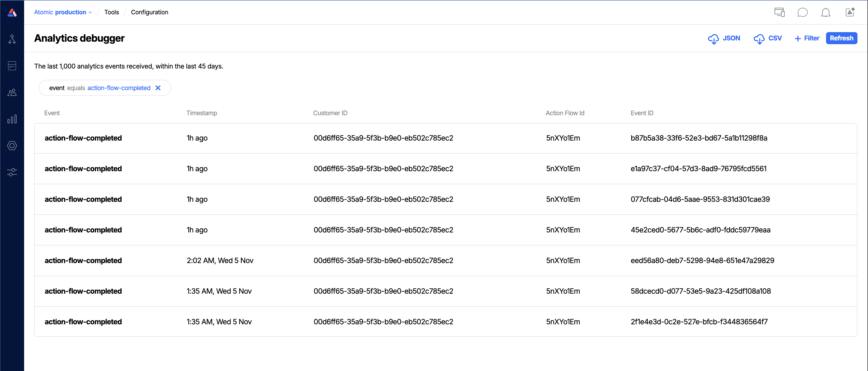The width and height of the screenshot is (868, 371).
Task: Expand the Atomic production environment dropdown
Action: click(63, 12)
